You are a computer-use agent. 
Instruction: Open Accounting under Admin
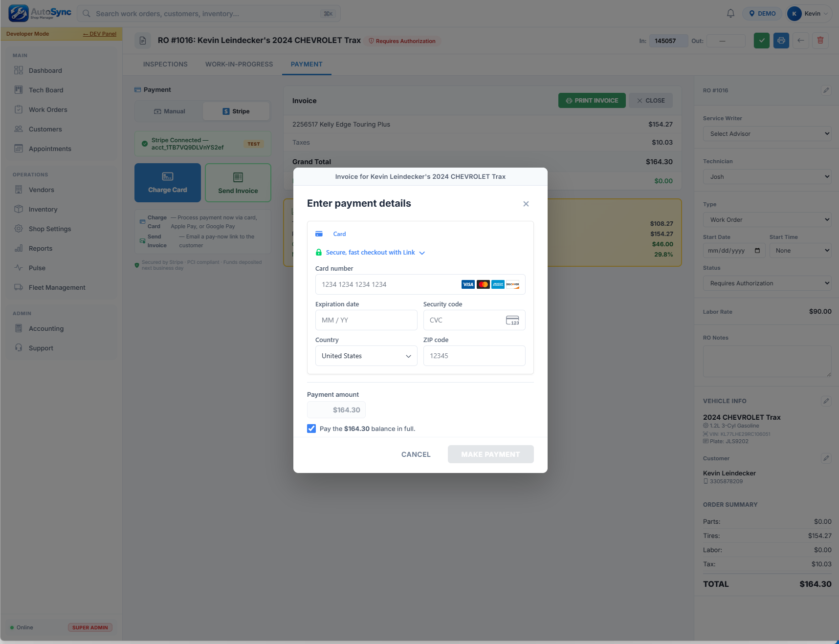(45, 328)
